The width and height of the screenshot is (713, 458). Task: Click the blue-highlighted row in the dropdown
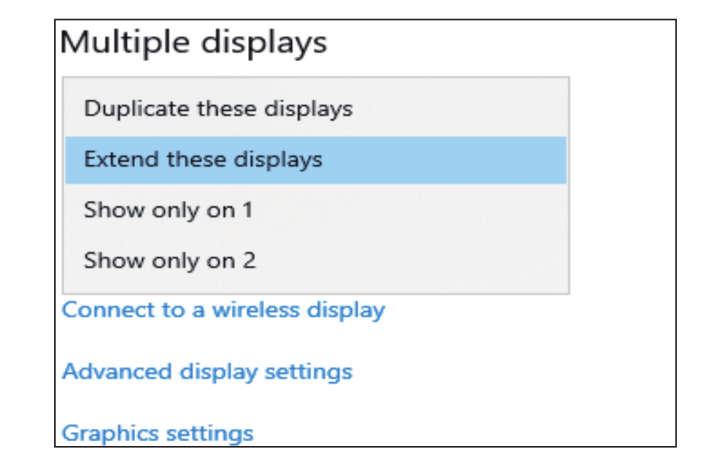point(316,160)
